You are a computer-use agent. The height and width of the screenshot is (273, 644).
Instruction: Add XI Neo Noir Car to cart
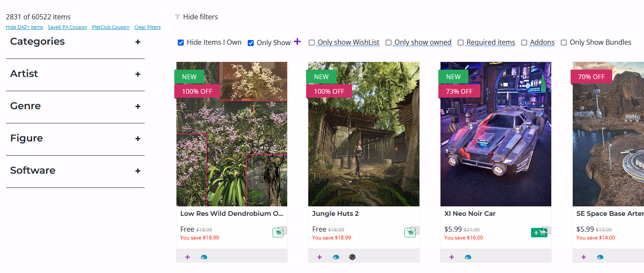coord(538,233)
